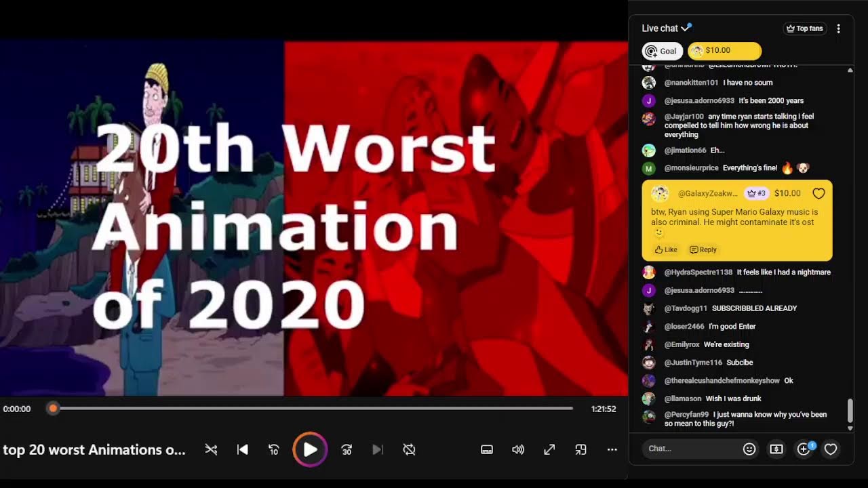Click the avatar next to @nanokitten101
Screen dimensions: 868x488
649,83
